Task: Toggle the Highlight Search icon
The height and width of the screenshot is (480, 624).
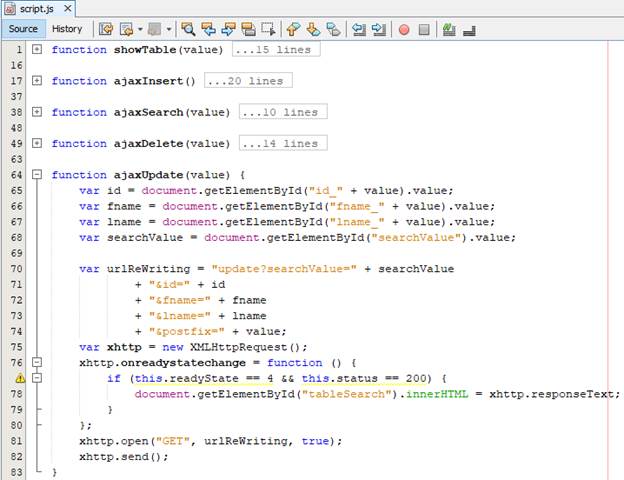Action: (248, 29)
